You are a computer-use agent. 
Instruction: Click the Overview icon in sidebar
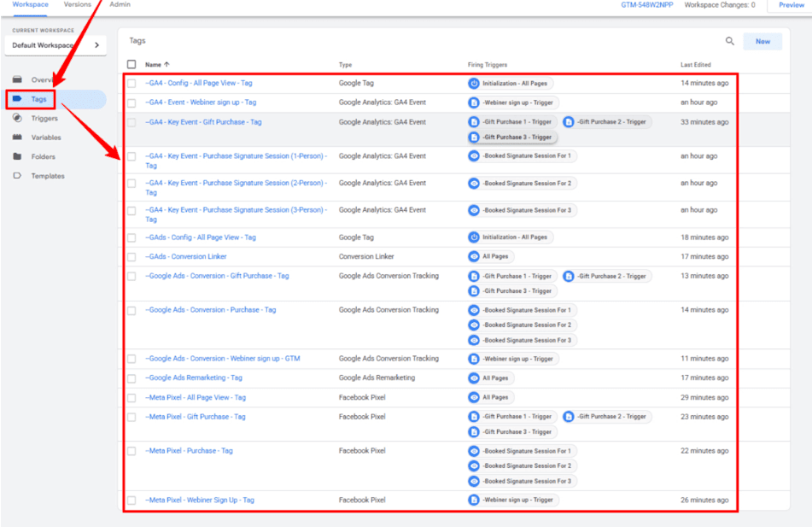17,79
